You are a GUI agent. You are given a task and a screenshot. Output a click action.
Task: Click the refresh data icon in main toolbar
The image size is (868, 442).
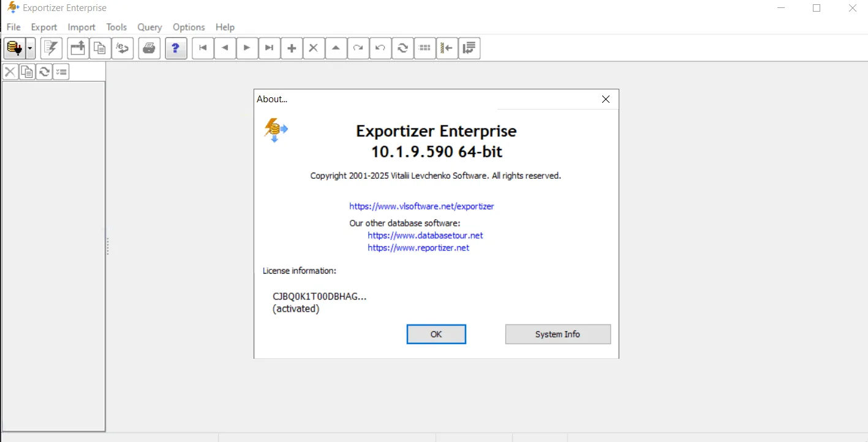(402, 48)
